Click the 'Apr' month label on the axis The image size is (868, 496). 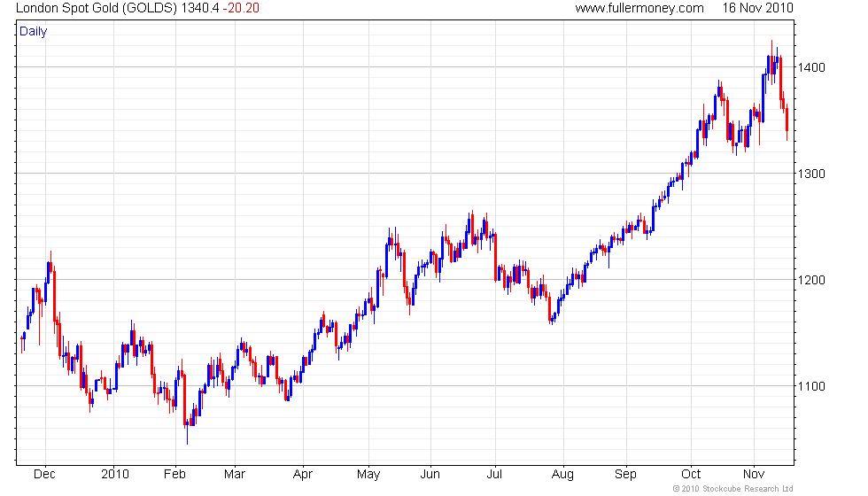click(x=303, y=475)
